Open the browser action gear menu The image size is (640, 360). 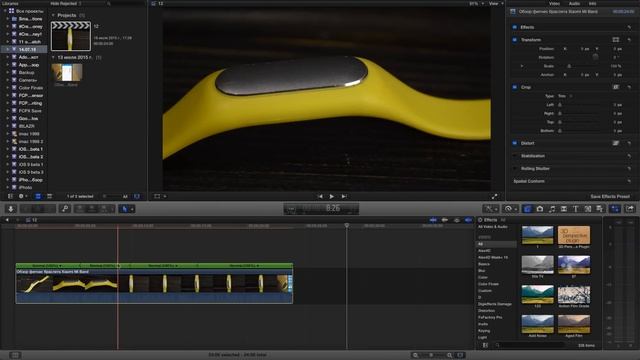22,196
